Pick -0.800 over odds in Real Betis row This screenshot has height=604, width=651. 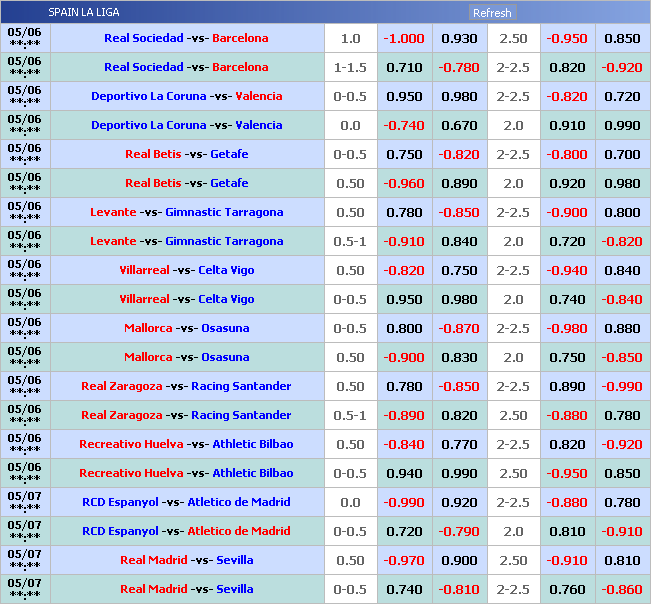pyautogui.click(x=567, y=155)
